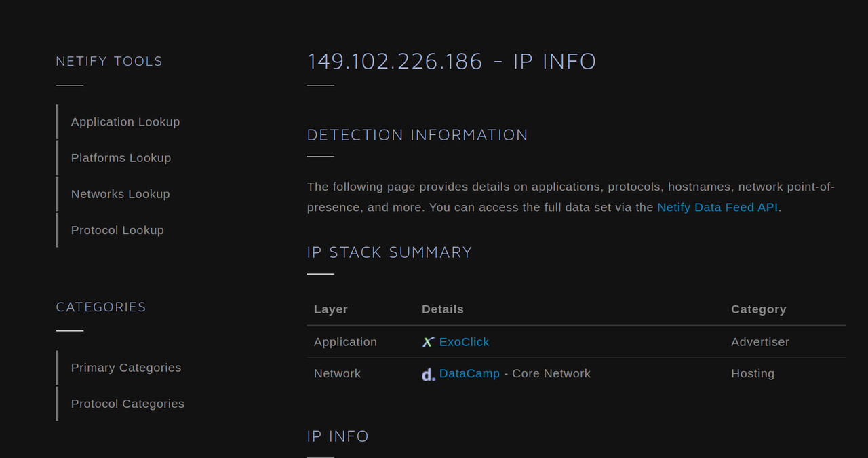The image size is (868, 458).
Task: Select Protocol Lookup from Netify Tools
Action: point(117,230)
